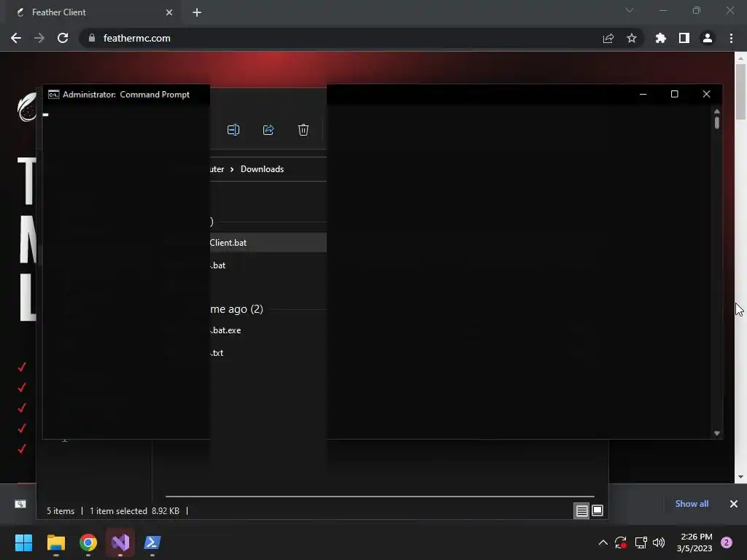Open Chrome tab search chevron

[x=630, y=10]
